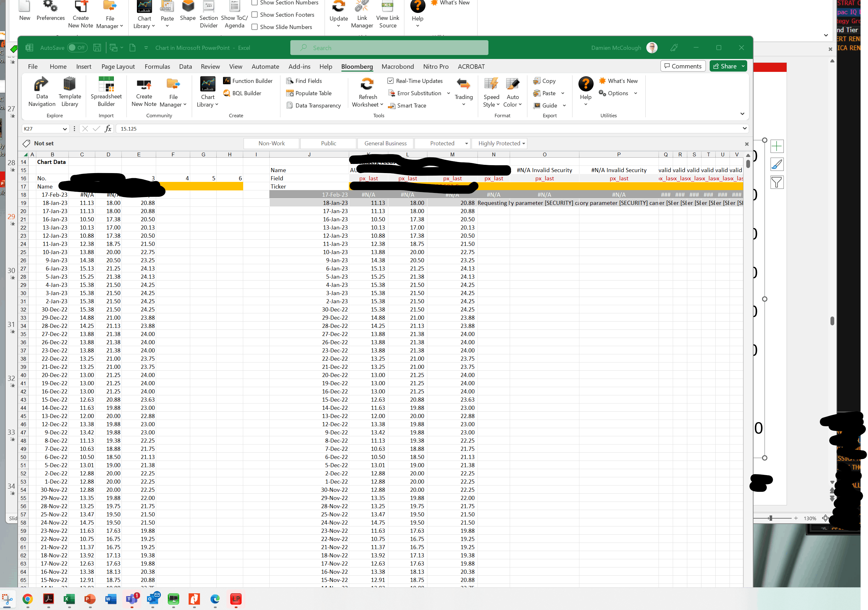
Task: Expand the Refresh Worksheet dropdown
Action: tap(381, 105)
